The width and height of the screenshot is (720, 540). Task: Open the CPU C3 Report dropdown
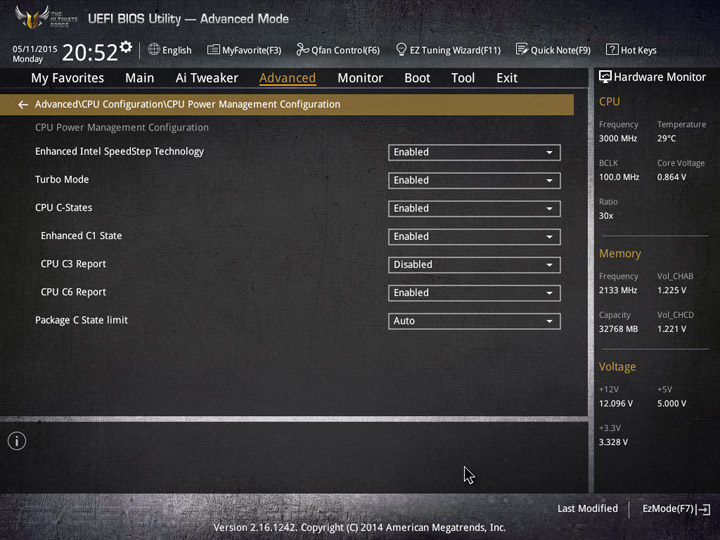(x=474, y=265)
